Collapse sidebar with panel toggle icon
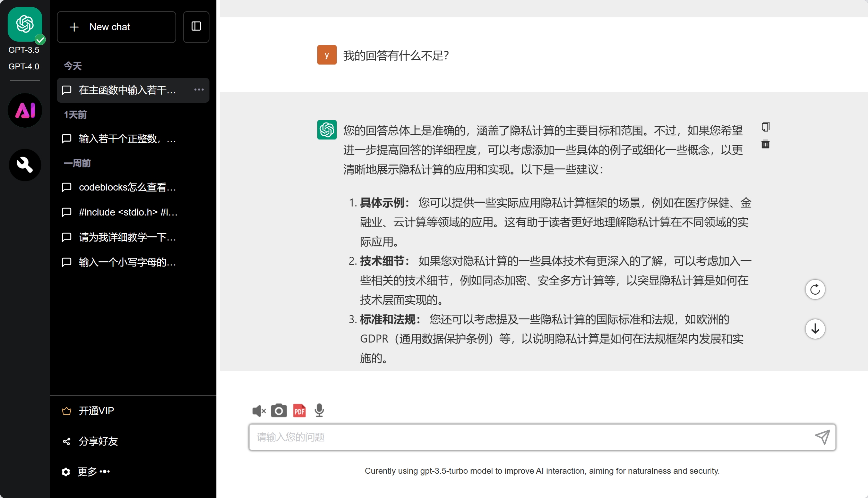 [196, 27]
